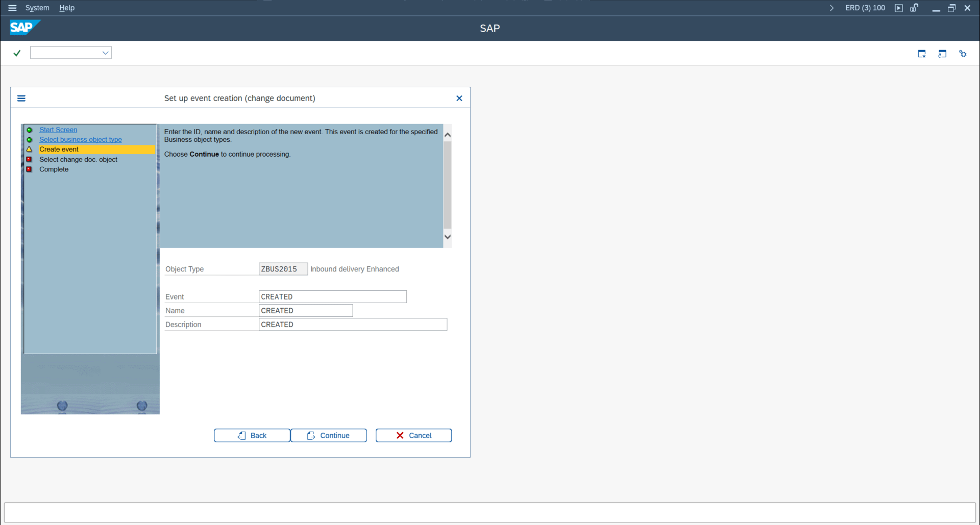This screenshot has width=980, height=525.
Task: Click the Object Type field ZBUS2015
Action: click(283, 269)
